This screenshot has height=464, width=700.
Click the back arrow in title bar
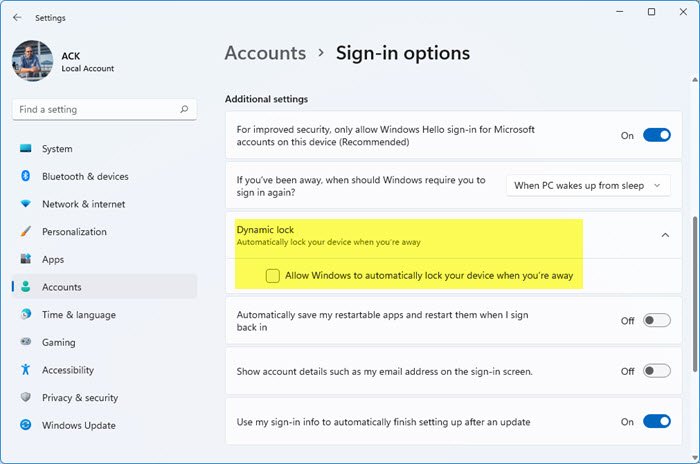coord(17,17)
